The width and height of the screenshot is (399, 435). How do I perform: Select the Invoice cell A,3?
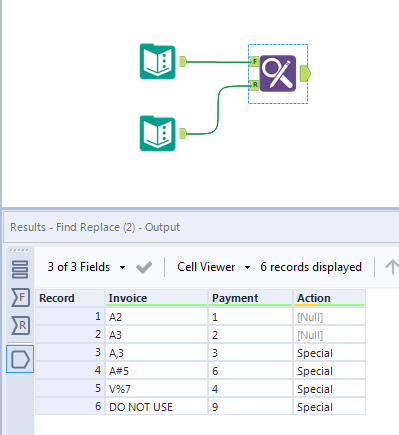point(156,353)
